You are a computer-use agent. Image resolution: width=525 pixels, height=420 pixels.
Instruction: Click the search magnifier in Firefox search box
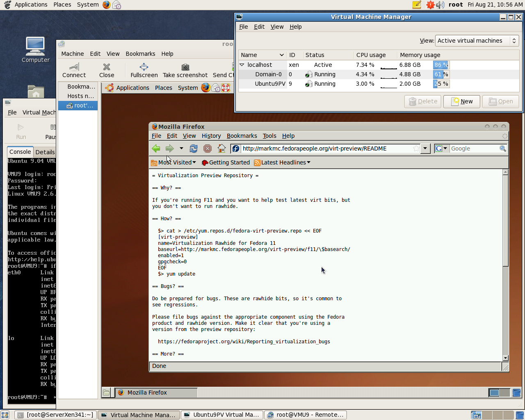tap(503, 148)
